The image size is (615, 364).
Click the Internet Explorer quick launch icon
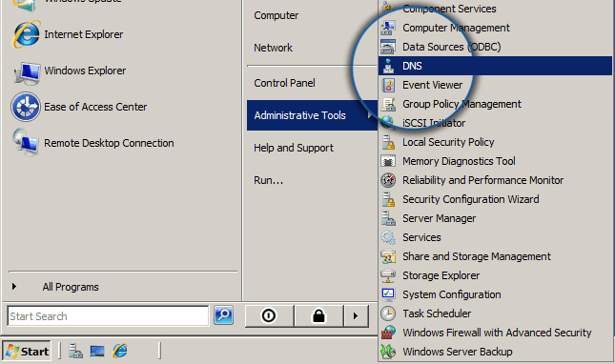(120, 351)
